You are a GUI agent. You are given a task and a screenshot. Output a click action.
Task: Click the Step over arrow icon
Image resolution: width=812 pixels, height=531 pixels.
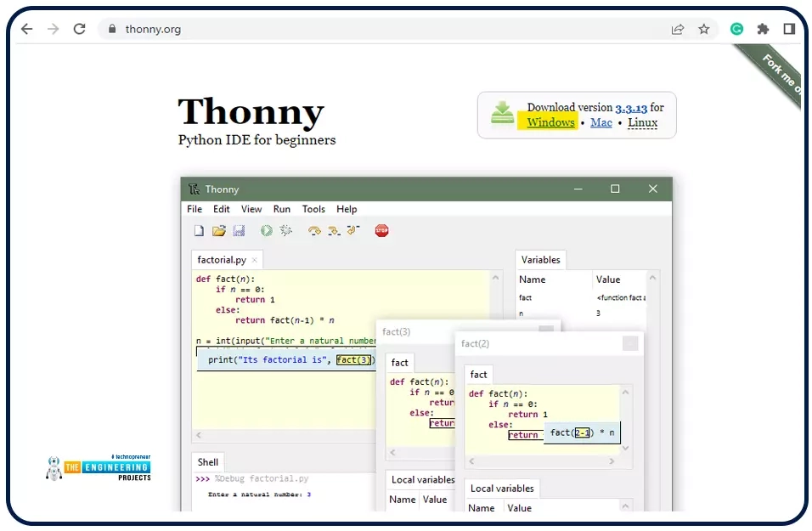(x=313, y=230)
